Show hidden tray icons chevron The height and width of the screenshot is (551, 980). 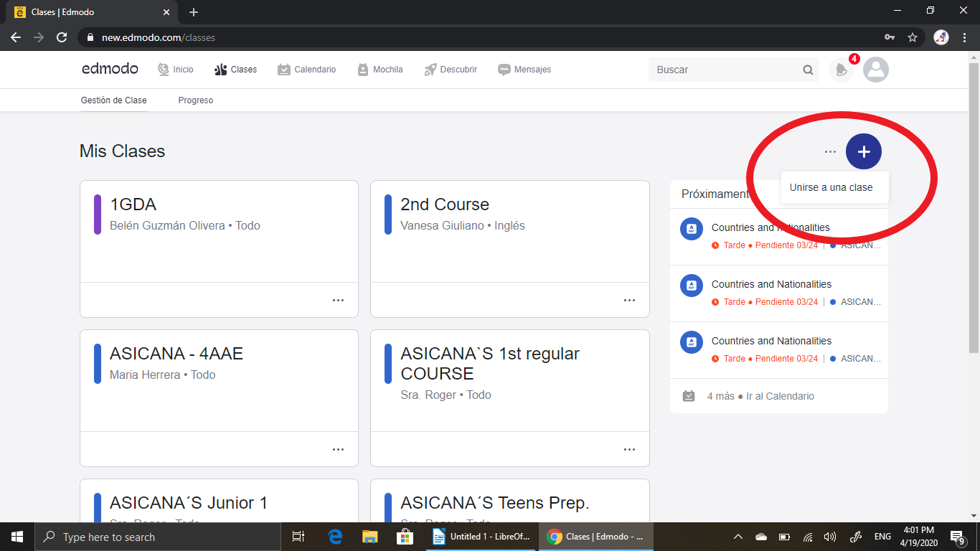tap(738, 537)
